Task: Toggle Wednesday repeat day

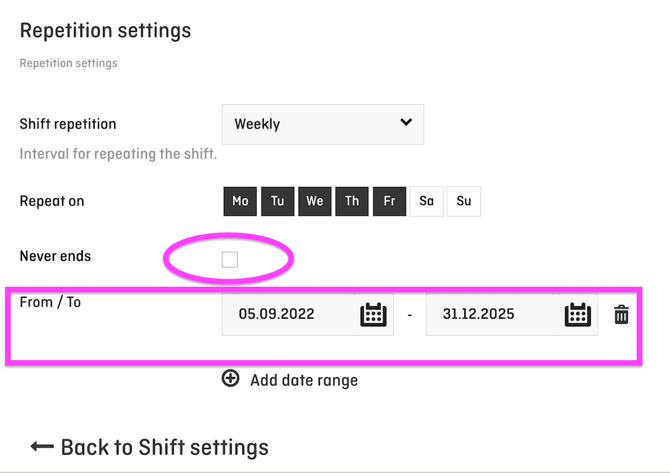Action: [x=315, y=201]
